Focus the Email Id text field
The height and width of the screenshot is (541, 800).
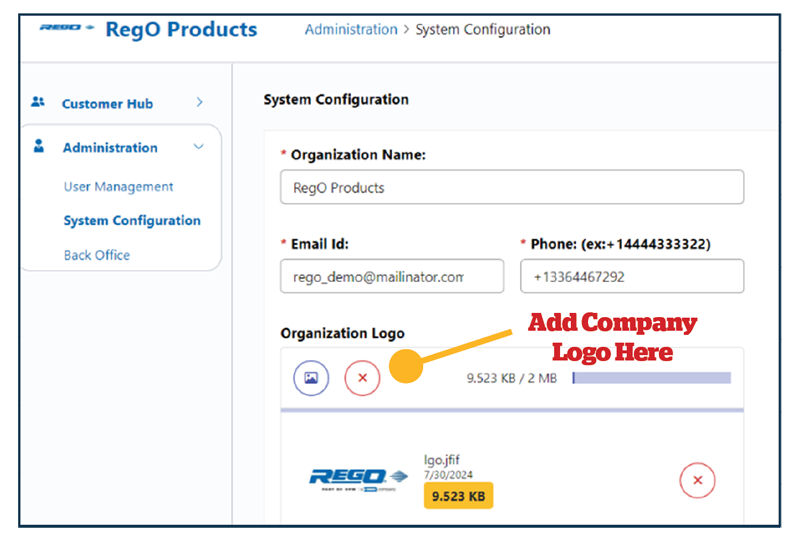[x=392, y=276]
